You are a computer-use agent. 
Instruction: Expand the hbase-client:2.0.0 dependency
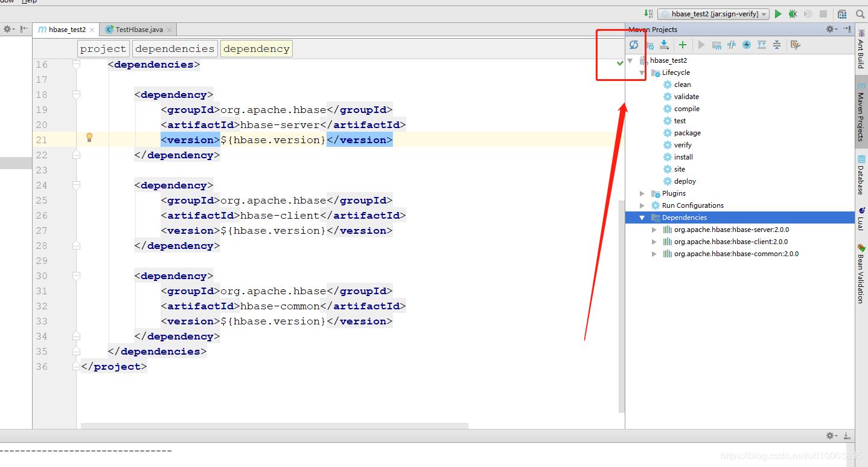[654, 242]
